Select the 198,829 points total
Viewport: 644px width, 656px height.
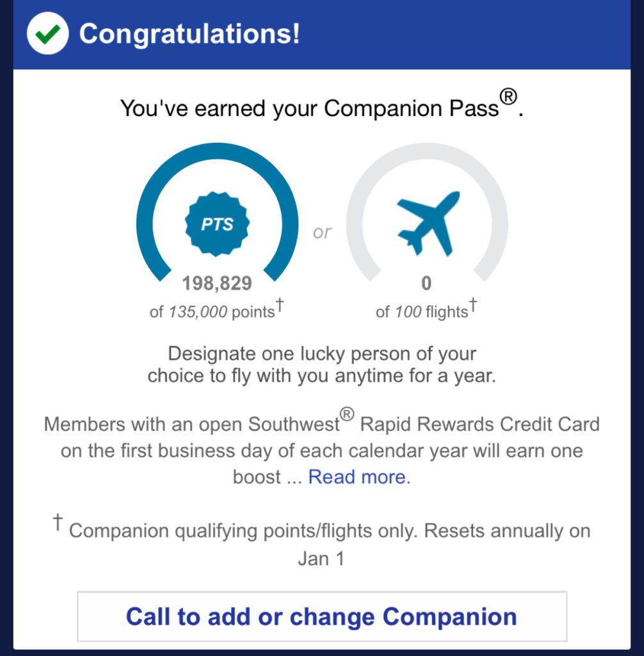[217, 283]
